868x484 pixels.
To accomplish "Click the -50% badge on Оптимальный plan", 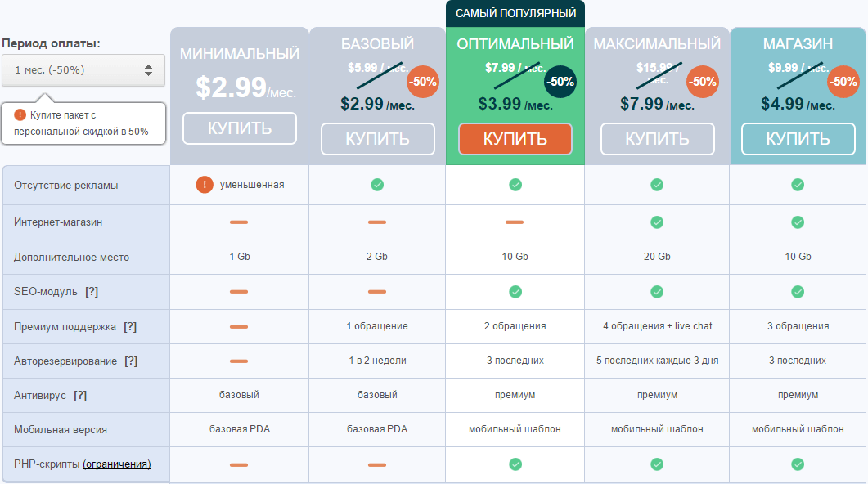I will coord(560,82).
